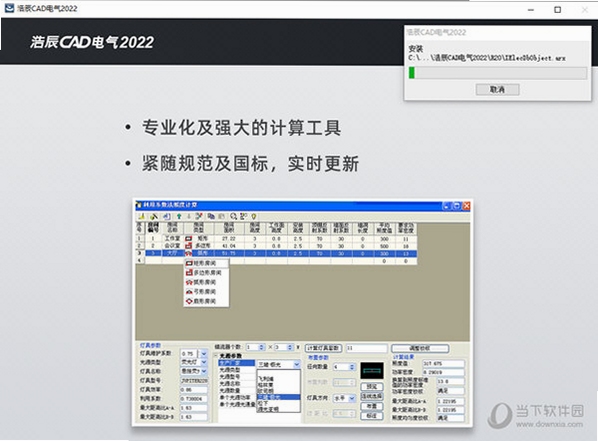598x441 pixels.
Task: Click the file path ending in IElecDbObject.arx
Action: (487, 58)
